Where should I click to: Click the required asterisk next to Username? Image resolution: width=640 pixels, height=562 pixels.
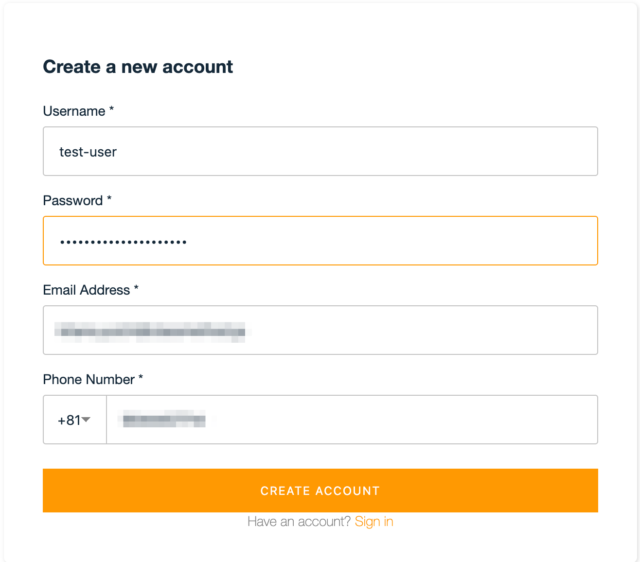[x=112, y=111]
